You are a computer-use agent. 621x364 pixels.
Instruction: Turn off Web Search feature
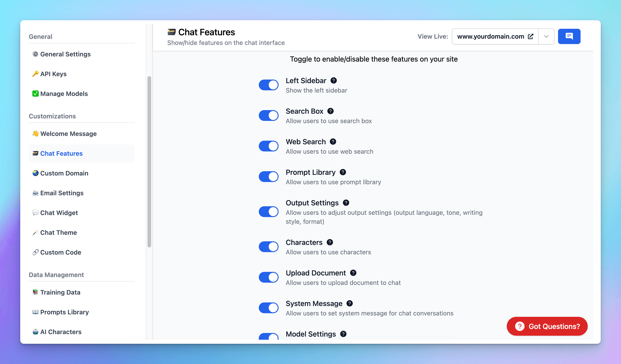pyautogui.click(x=268, y=146)
